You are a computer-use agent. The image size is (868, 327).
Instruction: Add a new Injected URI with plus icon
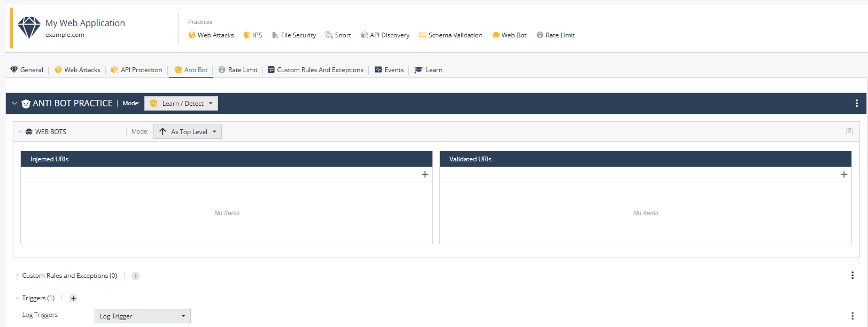click(x=425, y=174)
